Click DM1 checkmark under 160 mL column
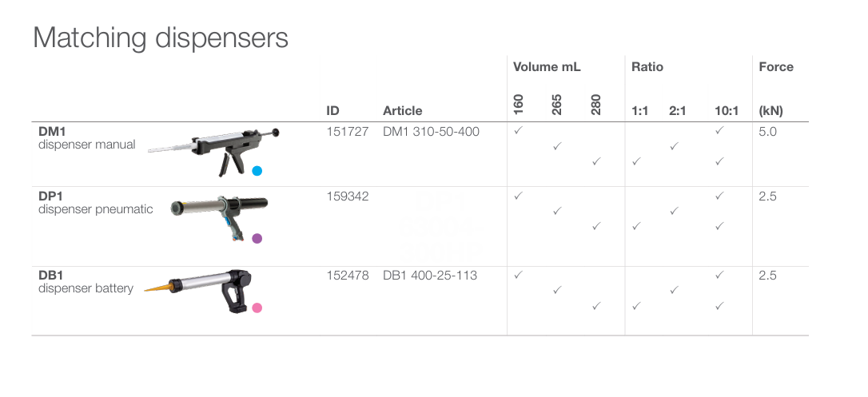868x397 pixels. coord(518,130)
